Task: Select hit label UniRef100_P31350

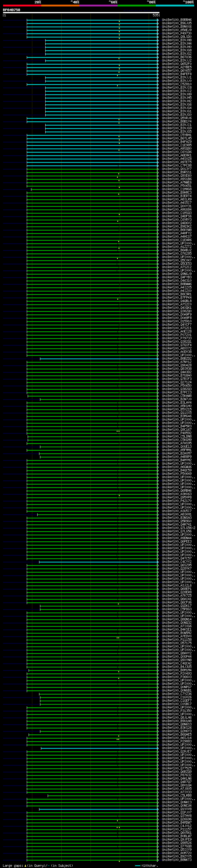Action: 177,711
